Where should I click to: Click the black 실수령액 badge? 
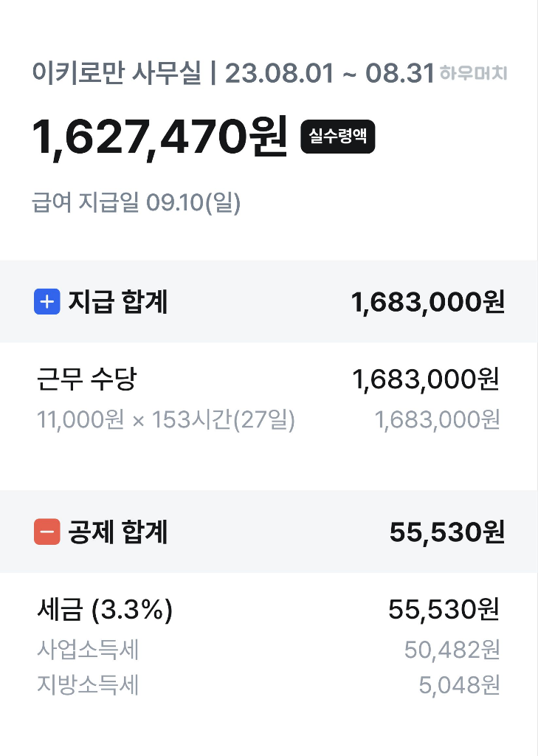[x=338, y=138]
